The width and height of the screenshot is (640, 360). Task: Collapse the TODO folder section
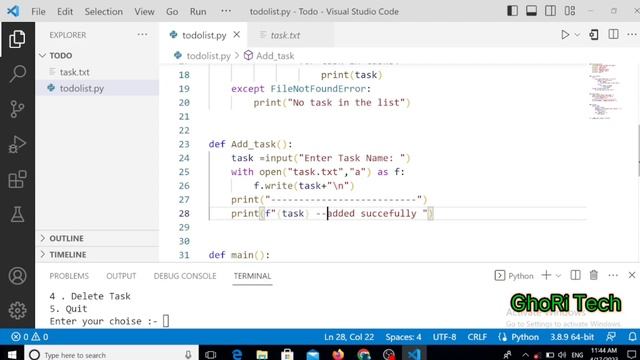click(98, 56)
